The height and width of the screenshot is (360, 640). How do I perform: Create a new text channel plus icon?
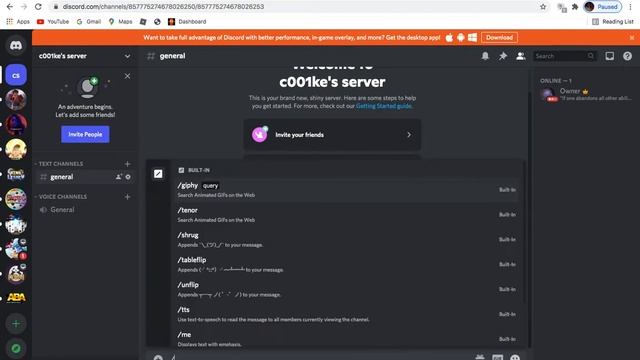(127, 164)
